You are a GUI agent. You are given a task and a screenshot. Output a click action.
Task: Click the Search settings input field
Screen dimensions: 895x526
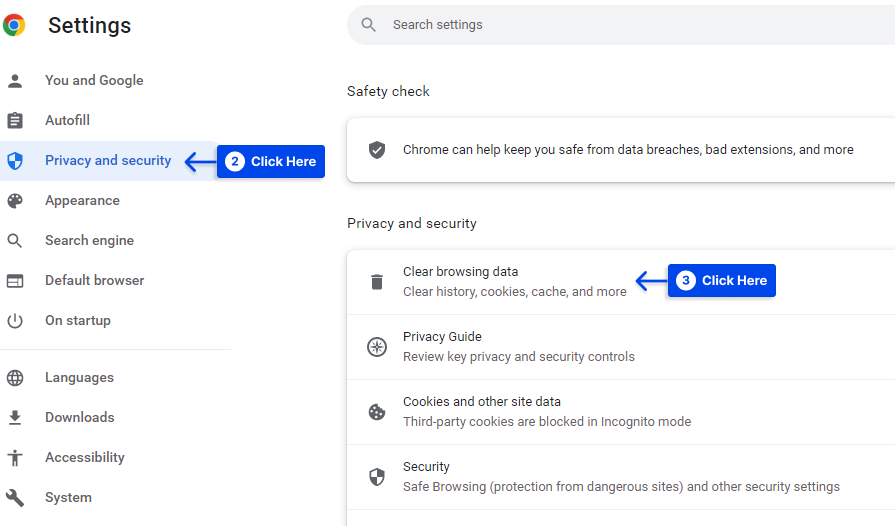(621, 25)
